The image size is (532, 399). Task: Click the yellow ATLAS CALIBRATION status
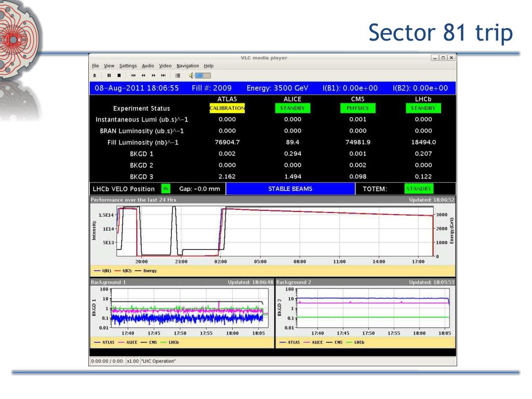click(227, 108)
